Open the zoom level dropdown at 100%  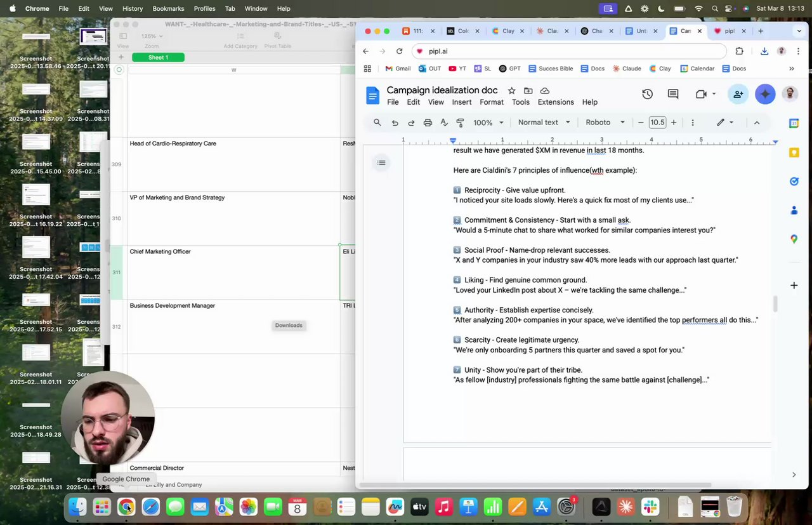[x=488, y=123]
